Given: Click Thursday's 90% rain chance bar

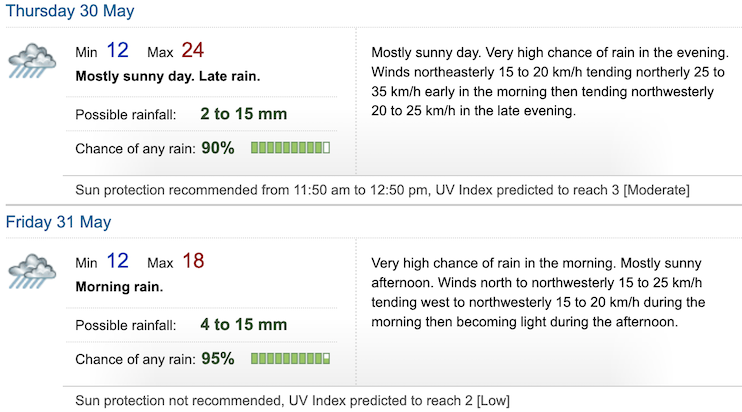Looking at the screenshot, I should pos(290,148).
